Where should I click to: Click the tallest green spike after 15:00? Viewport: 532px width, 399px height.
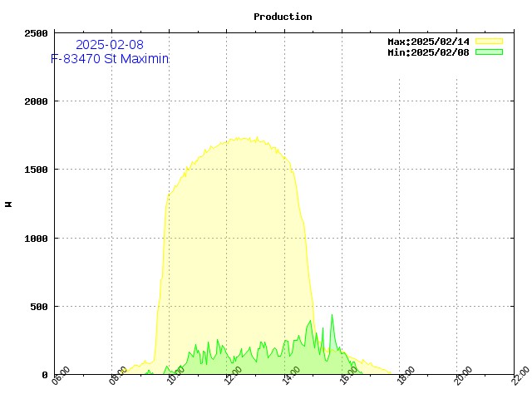[332, 315]
